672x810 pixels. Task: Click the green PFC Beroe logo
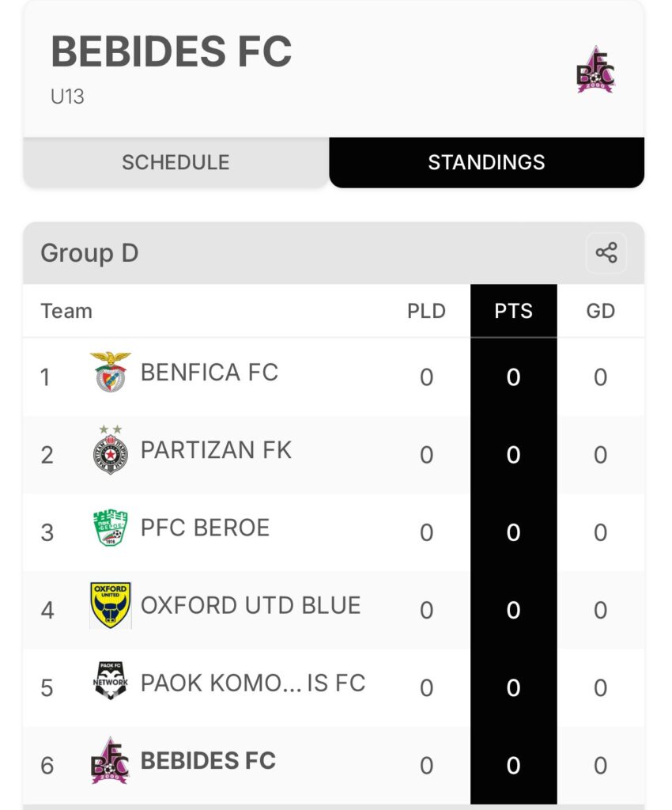coord(111,528)
